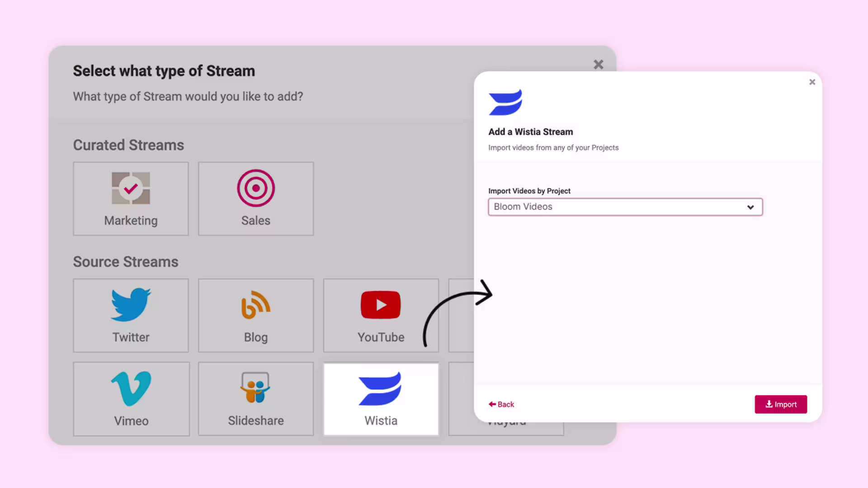This screenshot has height=488, width=868.
Task: Click the Source Streams section heading
Action: [x=126, y=262]
